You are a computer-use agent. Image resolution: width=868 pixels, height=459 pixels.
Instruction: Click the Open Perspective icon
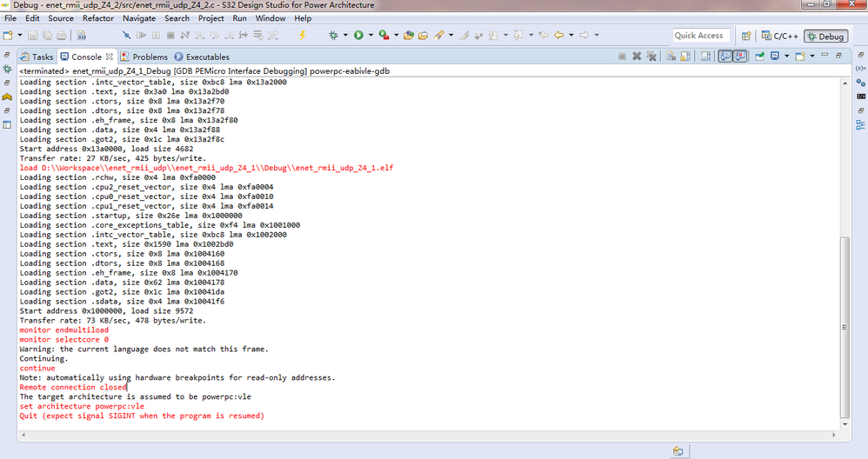(x=746, y=36)
